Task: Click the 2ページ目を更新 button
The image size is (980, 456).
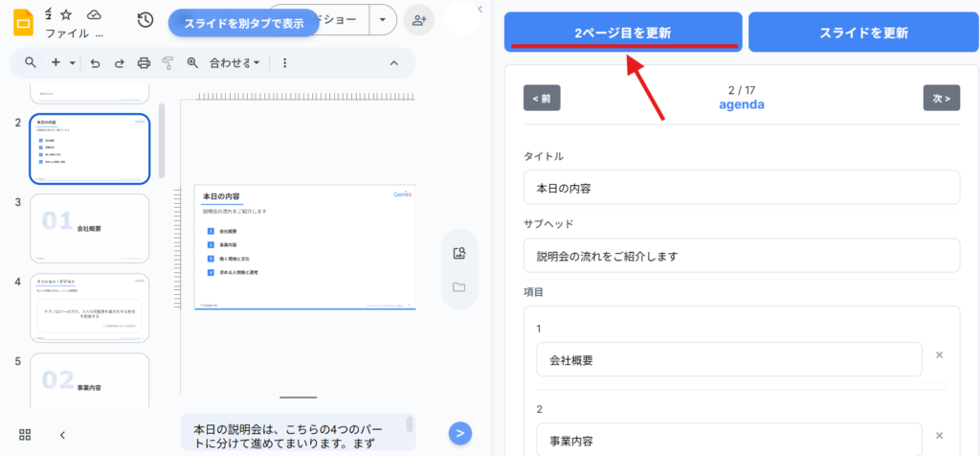Action: coord(622,32)
